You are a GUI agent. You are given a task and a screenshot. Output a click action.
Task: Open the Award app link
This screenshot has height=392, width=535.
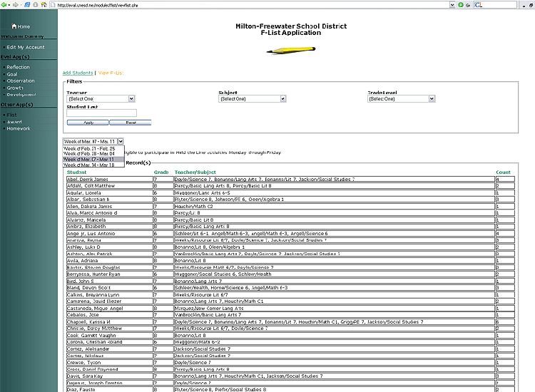coord(14,122)
